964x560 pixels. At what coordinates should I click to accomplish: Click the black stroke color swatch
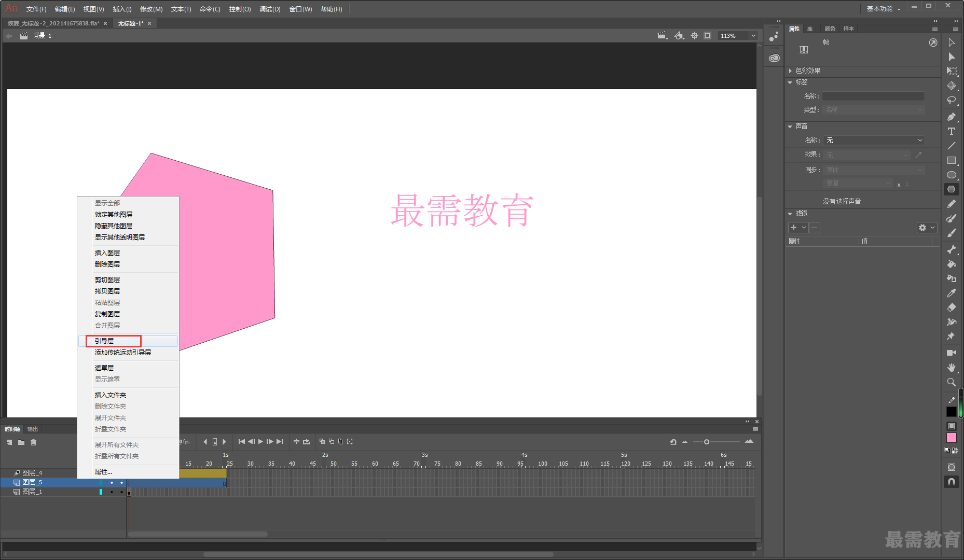click(952, 412)
